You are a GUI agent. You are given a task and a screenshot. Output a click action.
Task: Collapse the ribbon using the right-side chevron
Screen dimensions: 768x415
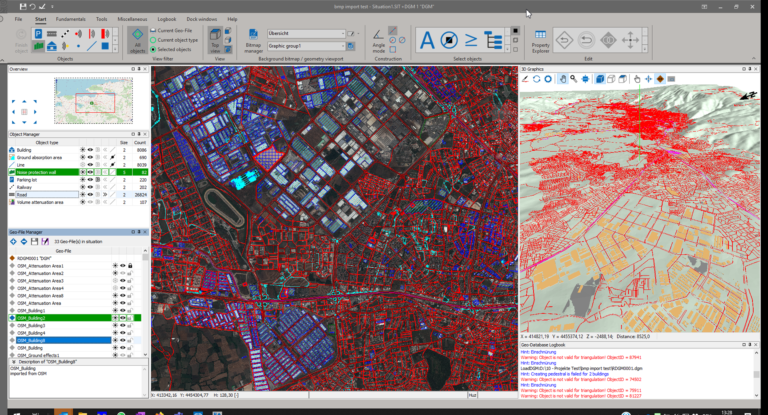pyautogui.click(x=754, y=59)
